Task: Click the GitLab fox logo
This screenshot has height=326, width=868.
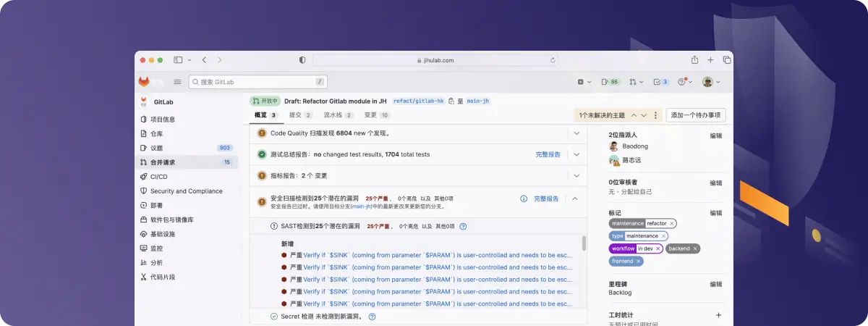Action: 144,82
